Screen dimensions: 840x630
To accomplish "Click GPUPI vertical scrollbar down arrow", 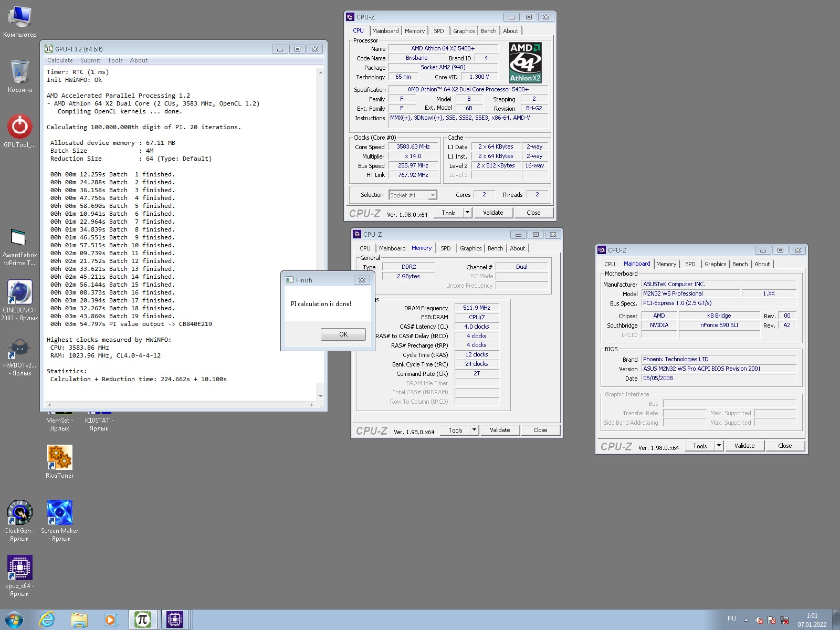I will pyautogui.click(x=320, y=395).
